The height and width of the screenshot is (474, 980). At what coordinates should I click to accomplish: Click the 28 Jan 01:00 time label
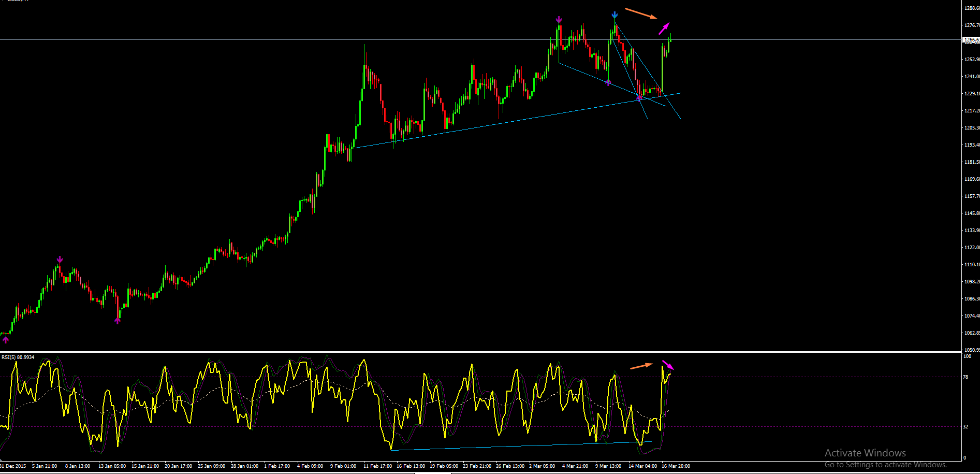(x=245, y=466)
